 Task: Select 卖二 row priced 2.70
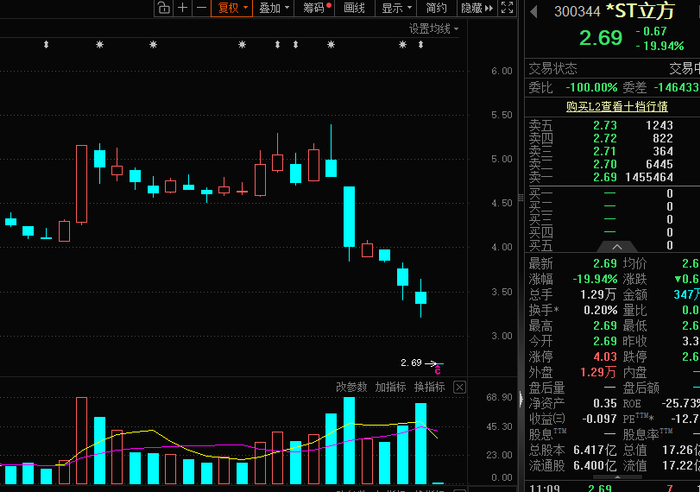pos(612,164)
